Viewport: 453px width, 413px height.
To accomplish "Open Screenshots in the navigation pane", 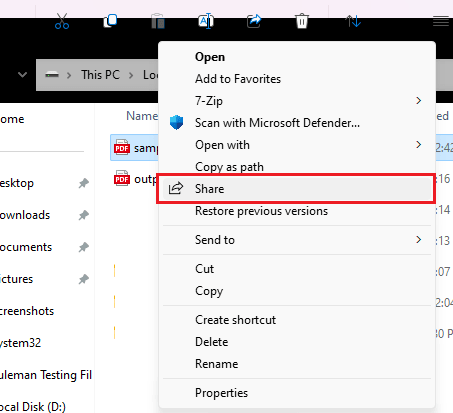I will tap(27, 311).
